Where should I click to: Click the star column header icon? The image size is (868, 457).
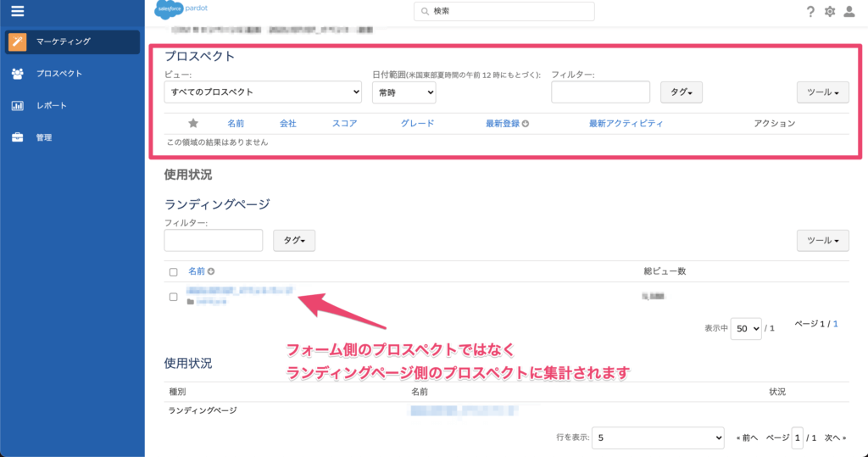(x=193, y=123)
